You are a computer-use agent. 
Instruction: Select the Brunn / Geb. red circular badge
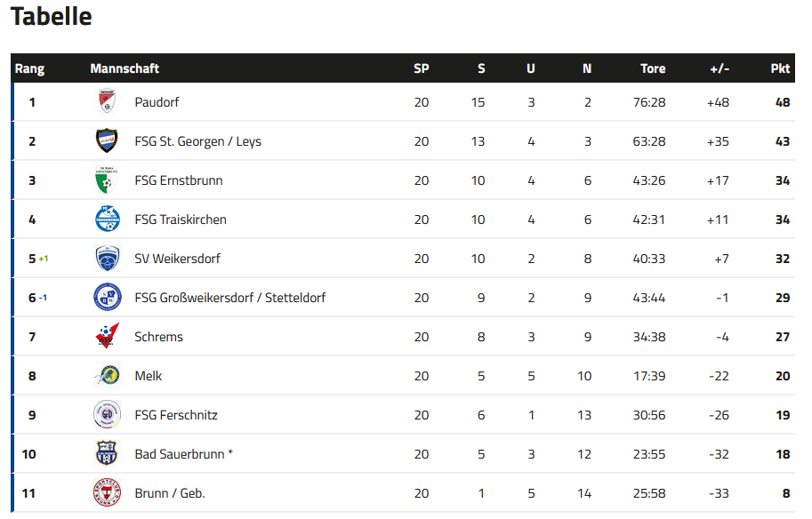click(108, 492)
